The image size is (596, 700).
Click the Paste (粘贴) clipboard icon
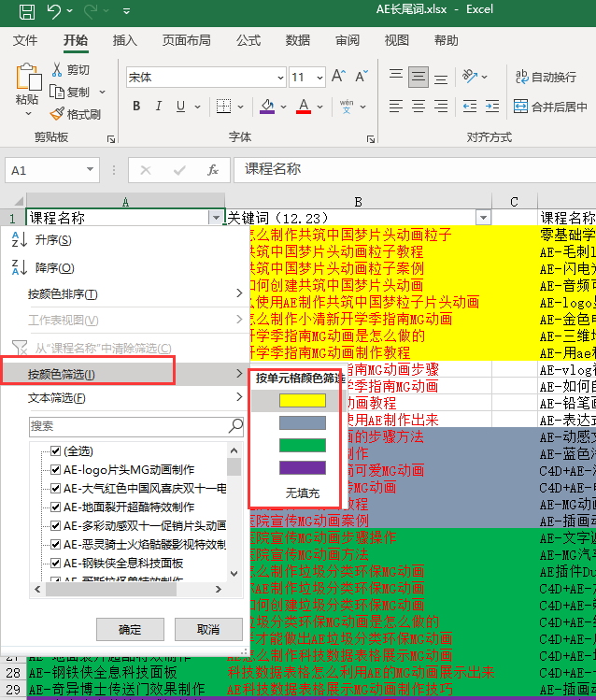tap(28, 78)
